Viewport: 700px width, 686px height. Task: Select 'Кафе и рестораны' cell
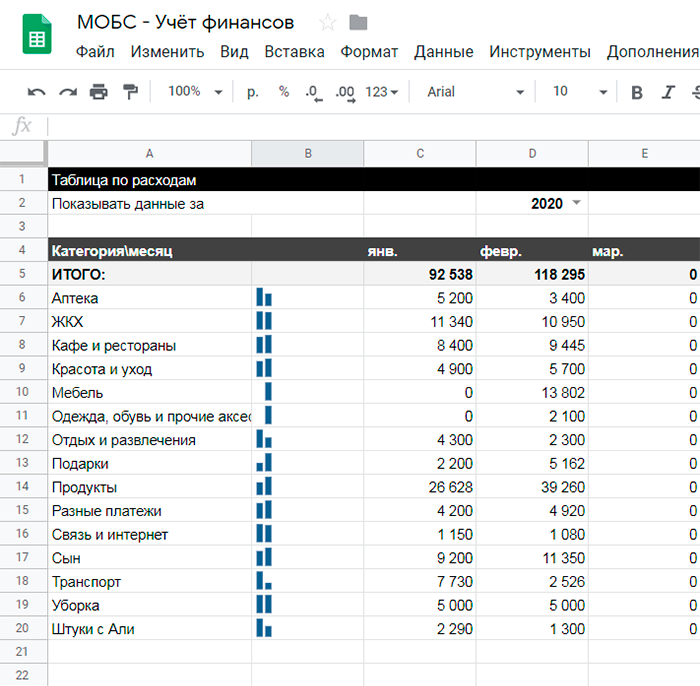click(150, 345)
